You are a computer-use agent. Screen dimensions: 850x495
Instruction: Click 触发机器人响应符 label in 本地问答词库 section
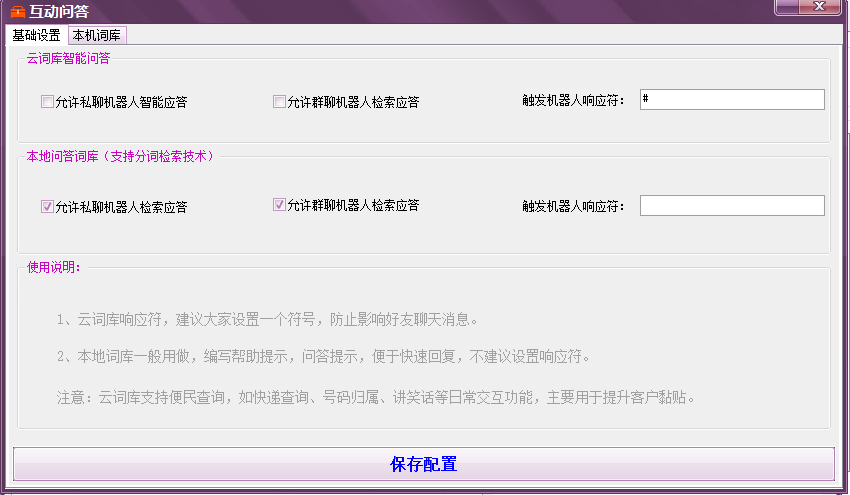573,206
